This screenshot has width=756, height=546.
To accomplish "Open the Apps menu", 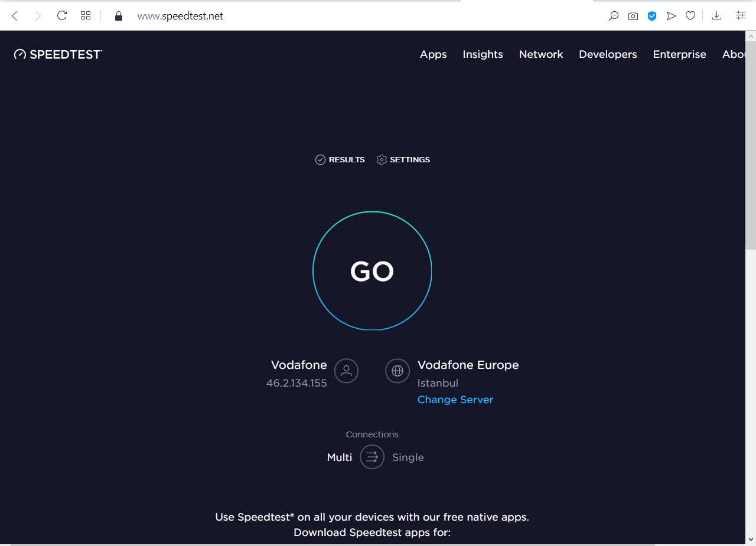I will (434, 54).
